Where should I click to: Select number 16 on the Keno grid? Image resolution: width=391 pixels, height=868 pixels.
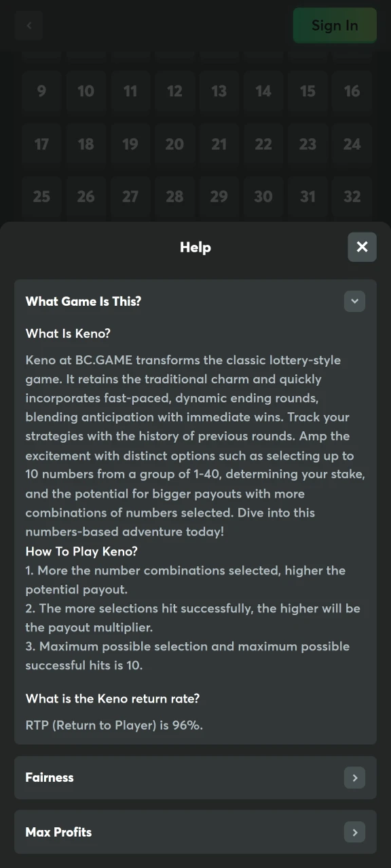(352, 91)
